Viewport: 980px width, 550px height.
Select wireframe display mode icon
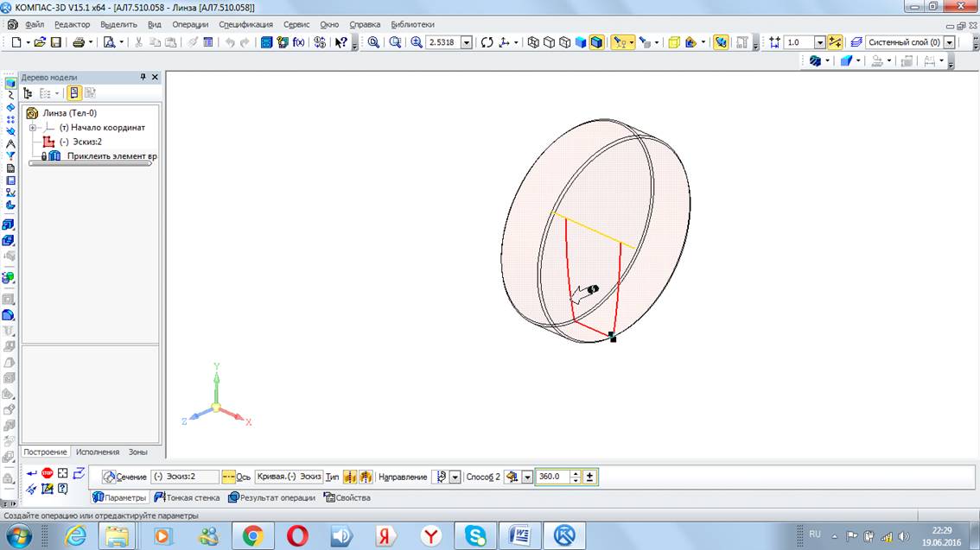pos(533,42)
